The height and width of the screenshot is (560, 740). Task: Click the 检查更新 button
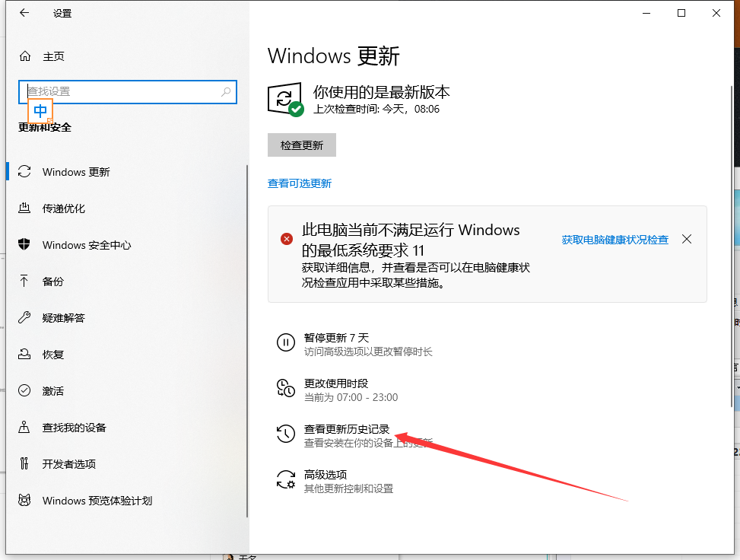tap(302, 145)
